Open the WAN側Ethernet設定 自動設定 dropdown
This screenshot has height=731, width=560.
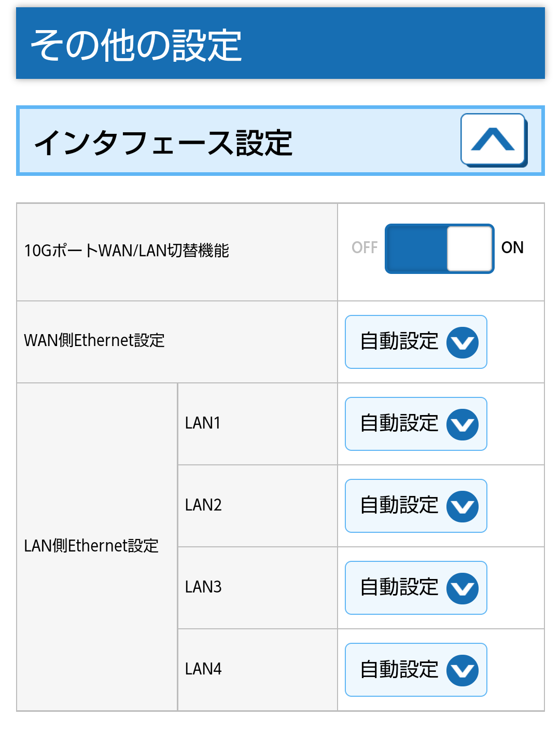click(399, 342)
